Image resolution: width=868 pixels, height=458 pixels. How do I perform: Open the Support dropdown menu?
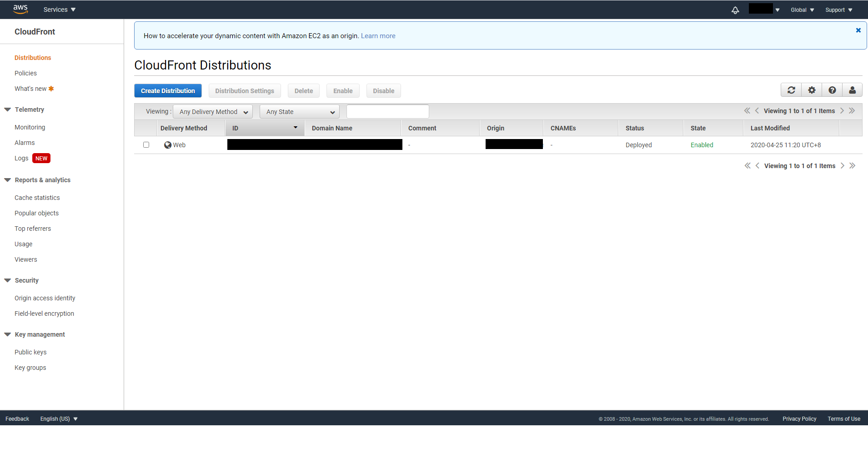pyautogui.click(x=839, y=10)
